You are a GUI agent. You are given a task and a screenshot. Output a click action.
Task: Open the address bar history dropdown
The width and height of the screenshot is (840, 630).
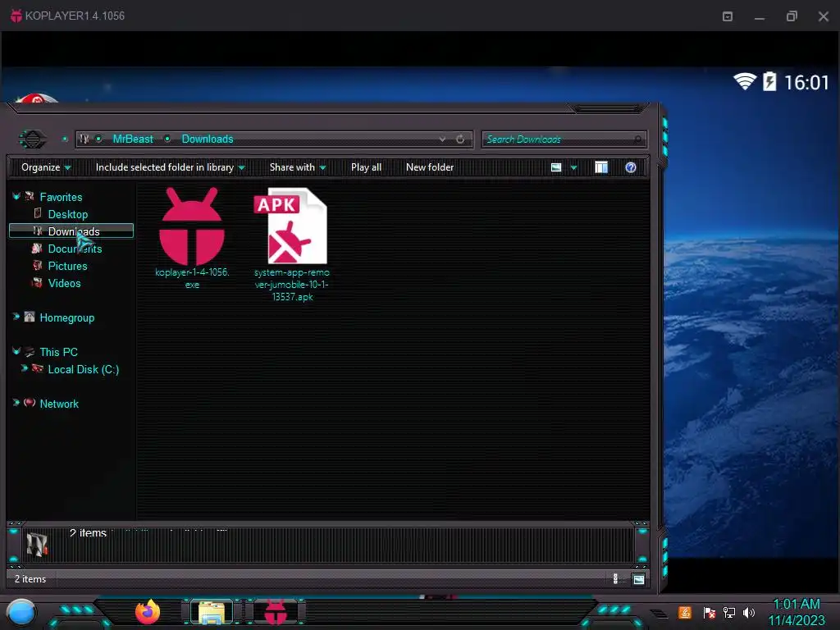(x=442, y=139)
